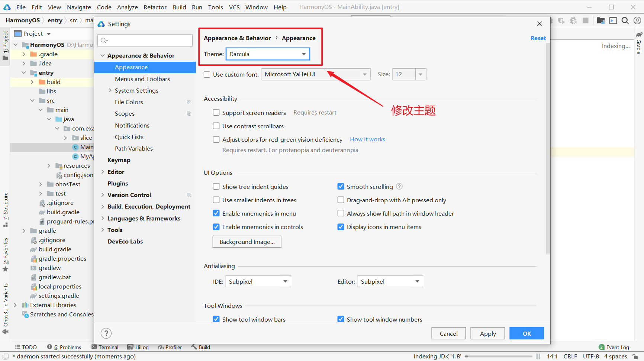The width and height of the screenshot is (644, 361).
Task: Open the Terminal tool window
Action: coord(105,347)
